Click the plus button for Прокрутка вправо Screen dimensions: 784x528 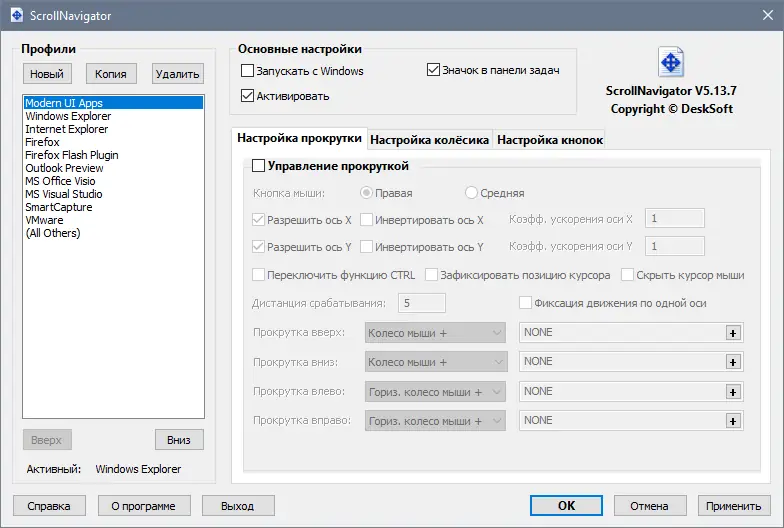(x=732, y=421)
